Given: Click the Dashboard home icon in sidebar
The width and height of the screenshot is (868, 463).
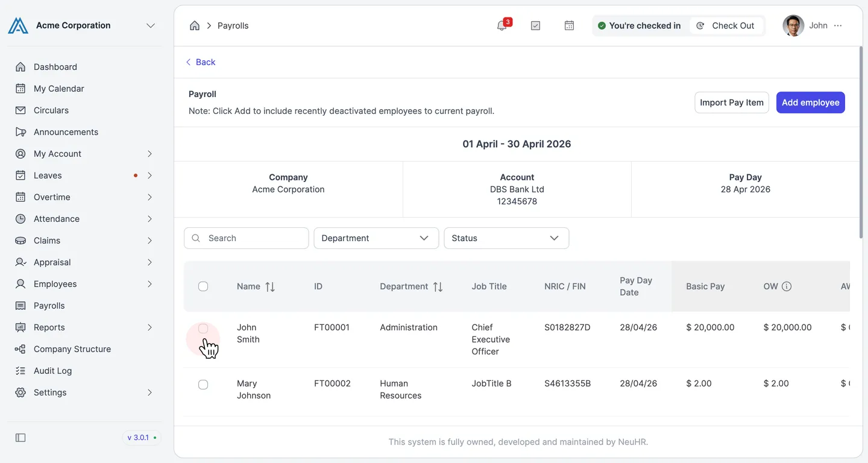Looking at the screenshot, I should [20, 67].
